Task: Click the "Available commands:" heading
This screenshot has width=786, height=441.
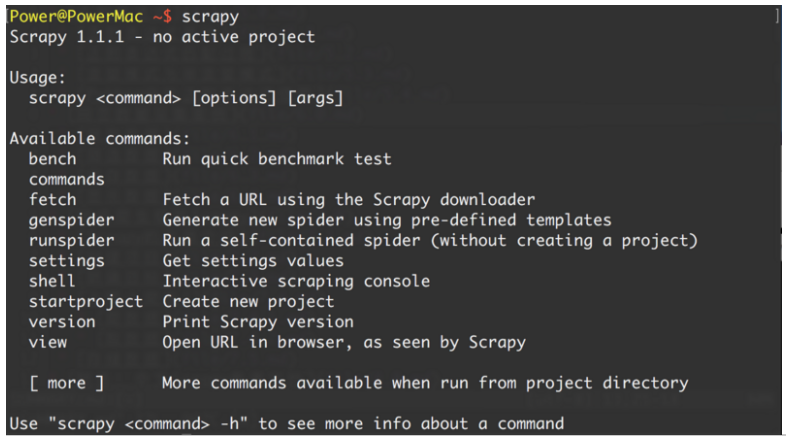Action: click(x=100, y=139)
